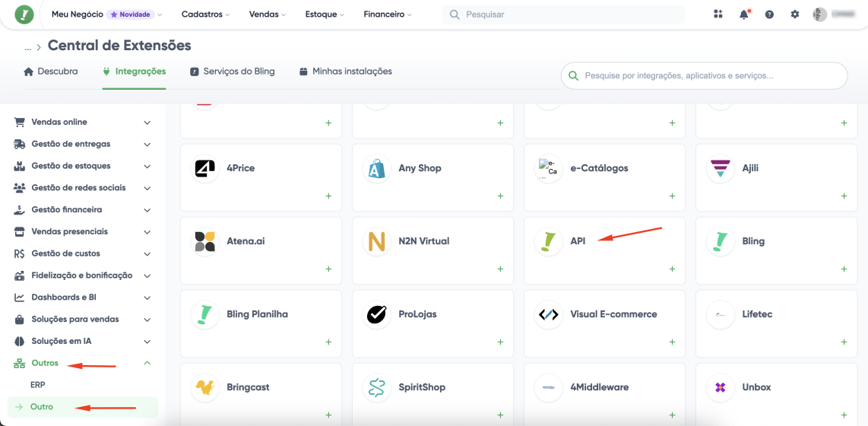Click the SpiritShop logo icon
Image resolution: width=868 pixels, height=426 pixels.
coord(376,387)
